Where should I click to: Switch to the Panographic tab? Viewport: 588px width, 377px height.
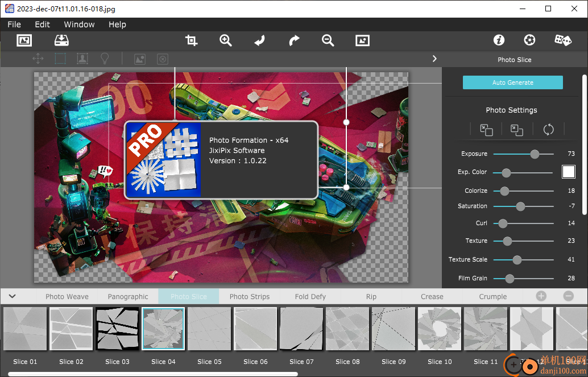tap(128, 296)
